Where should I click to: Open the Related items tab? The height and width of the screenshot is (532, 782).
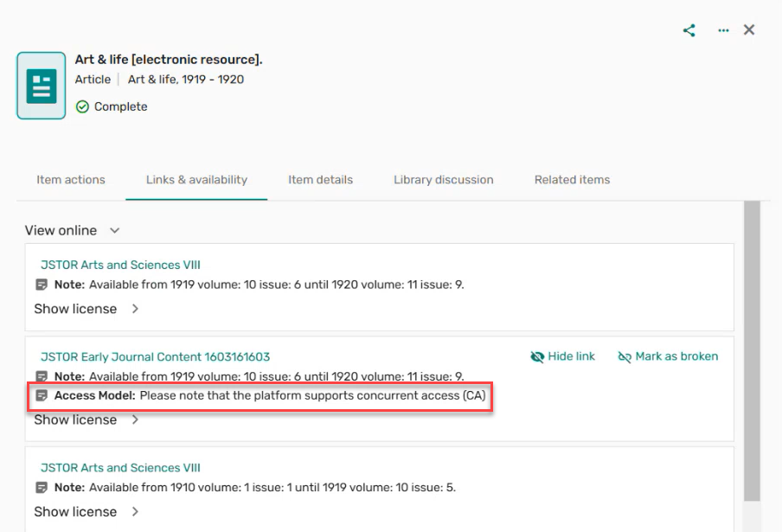[572, 180]
